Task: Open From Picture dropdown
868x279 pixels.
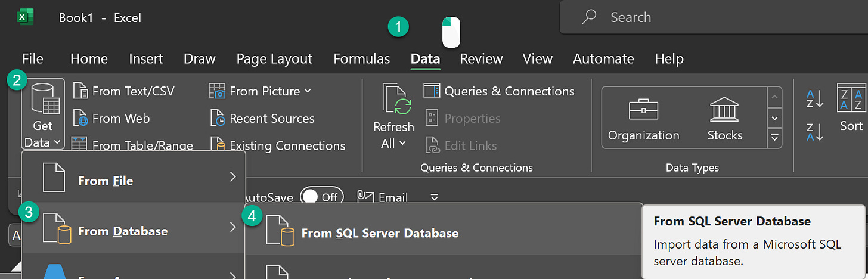Action: (260, 91)
